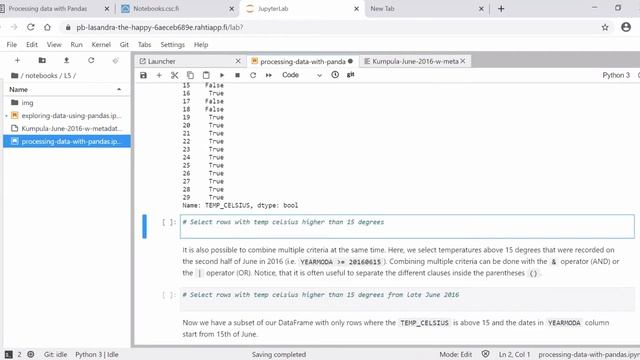The image size is (640, 360).
Task: Open the Settings menu
Action: (x=172, y=44)
